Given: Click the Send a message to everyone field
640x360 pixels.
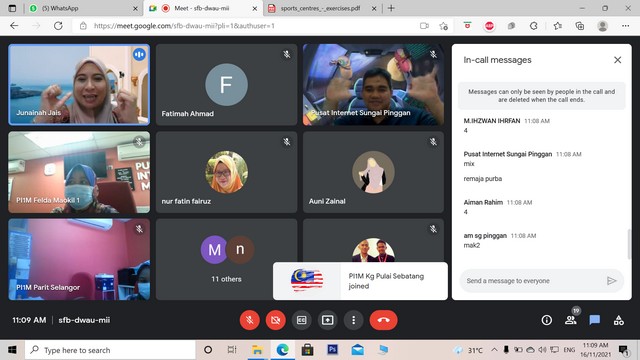Looking at the screenshot, I should (532, 281).
